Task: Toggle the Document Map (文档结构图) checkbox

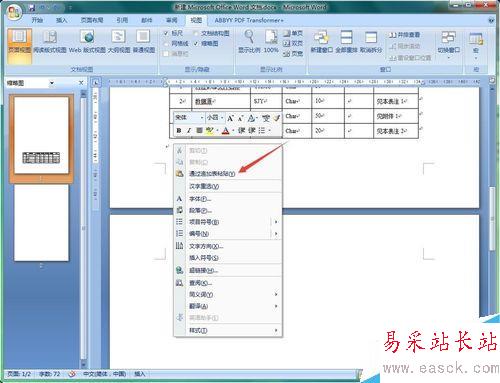Action: pos(196,33)
